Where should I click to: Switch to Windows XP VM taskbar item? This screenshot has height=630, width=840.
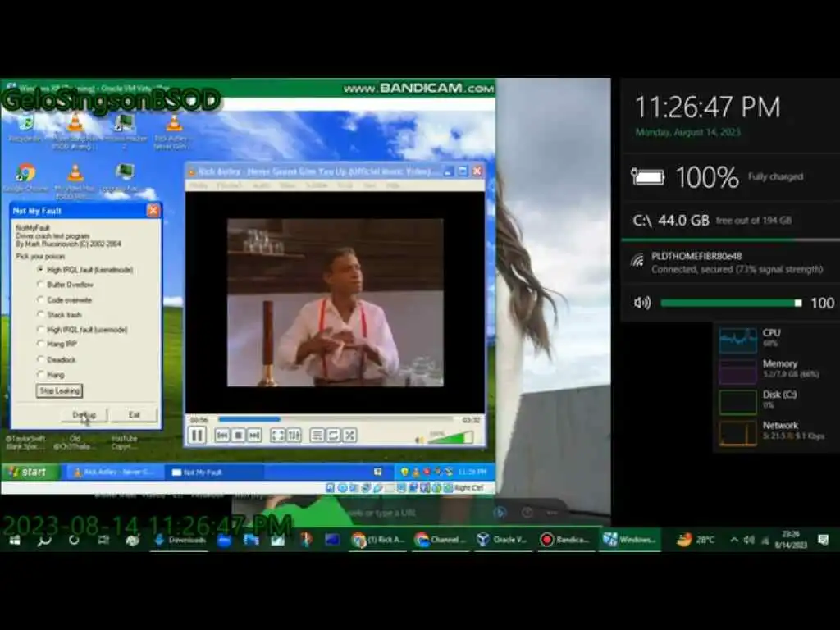pos(629,540)
